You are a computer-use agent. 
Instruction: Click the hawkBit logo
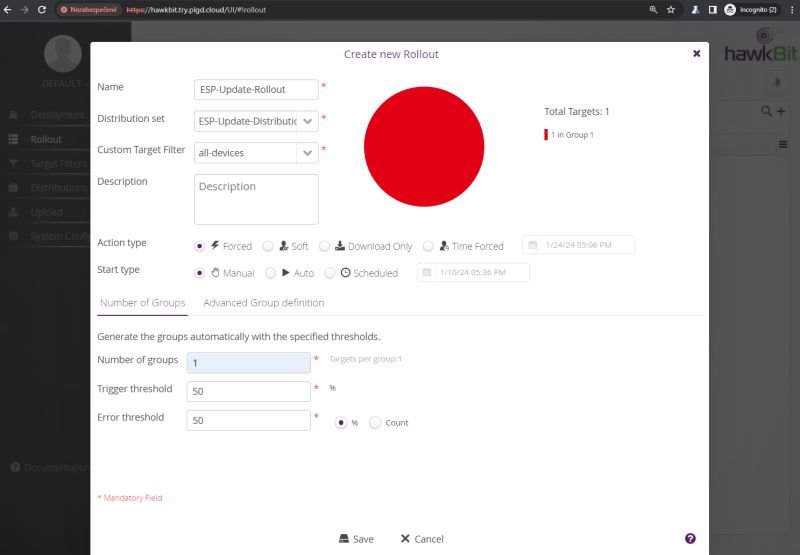pos(761,46)
